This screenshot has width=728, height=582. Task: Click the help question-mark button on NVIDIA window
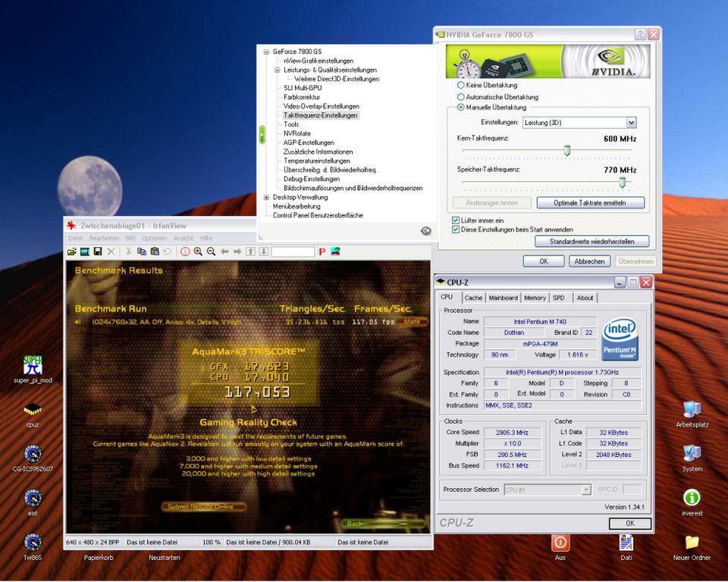click(x=640, y=34)
